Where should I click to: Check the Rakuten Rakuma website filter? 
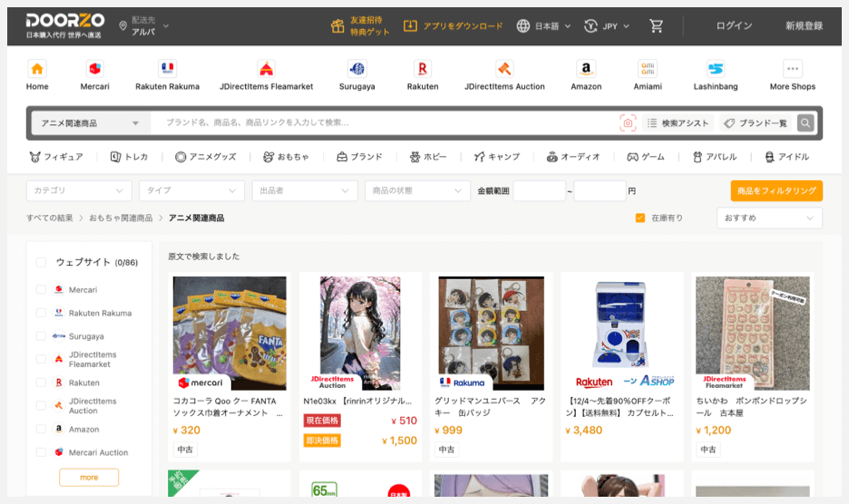coord(41,313)
